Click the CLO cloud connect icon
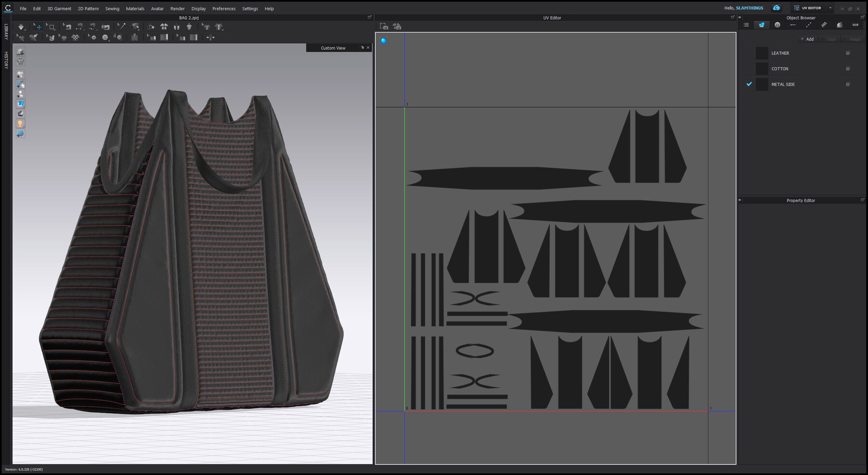Viewport: 868px width, 475px height. pyautogui.click(x=776, y=8)
